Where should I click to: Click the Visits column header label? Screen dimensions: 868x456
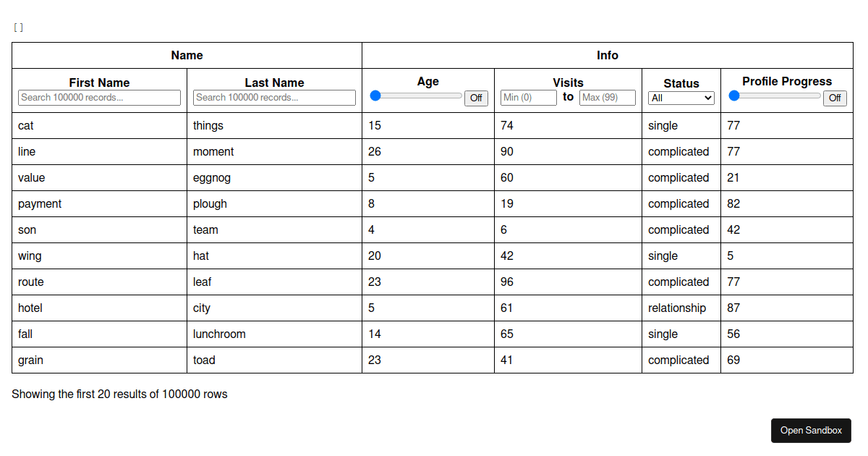568,83
